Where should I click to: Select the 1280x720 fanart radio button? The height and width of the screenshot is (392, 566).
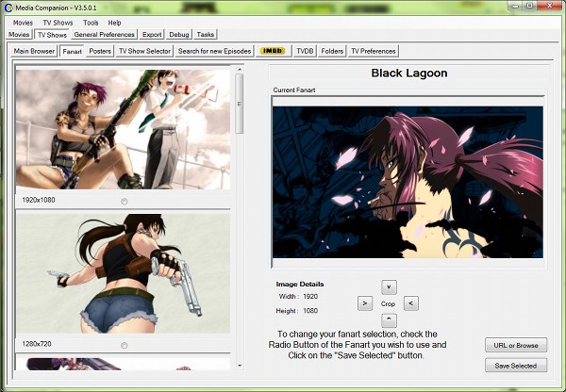(x=125, y=346)
